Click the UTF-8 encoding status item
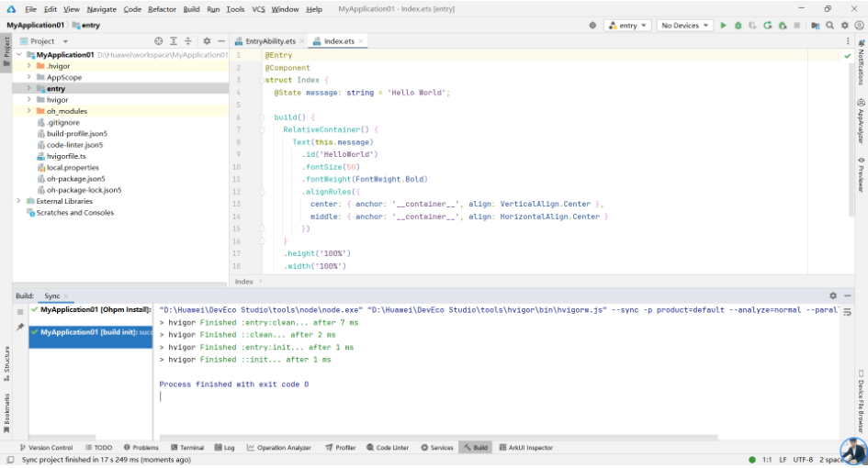 803,460
